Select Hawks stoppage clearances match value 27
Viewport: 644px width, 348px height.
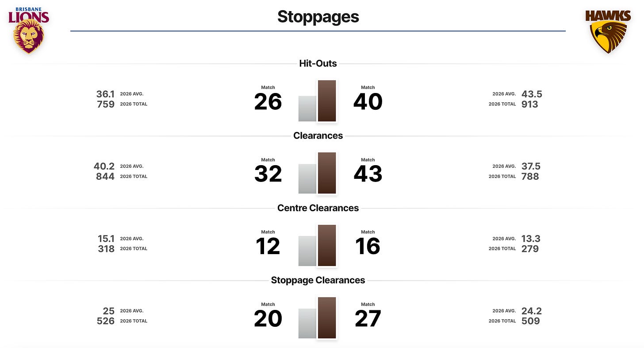pyautogui.click(x=368, y=319)
